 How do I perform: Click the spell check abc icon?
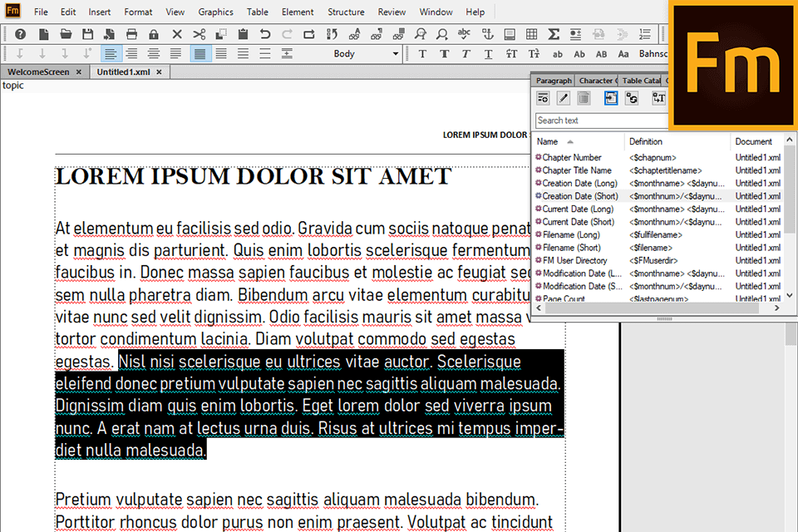pos(465,34)
